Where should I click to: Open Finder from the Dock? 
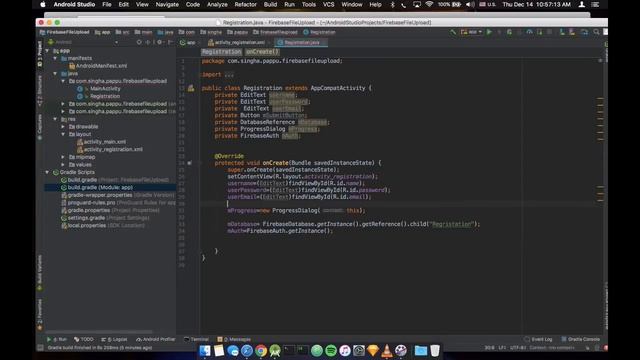(x=205, y=350)
